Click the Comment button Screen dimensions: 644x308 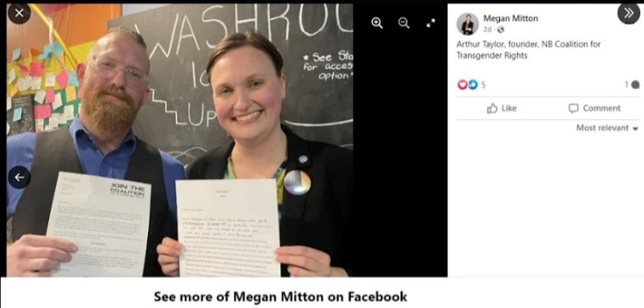[x=594, y=109]
